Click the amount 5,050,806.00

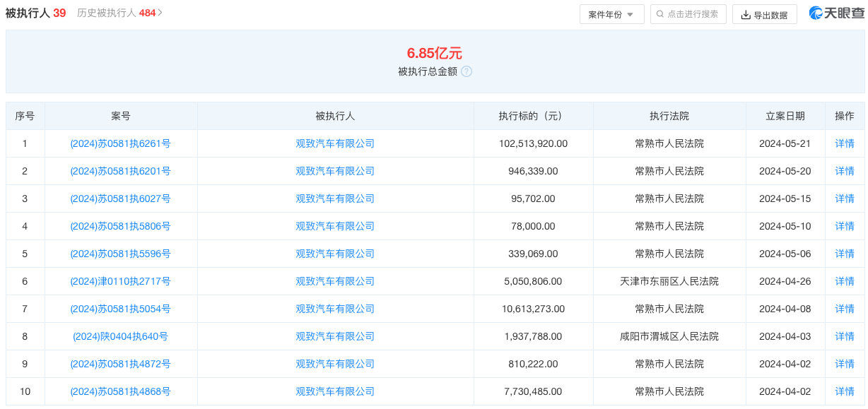pyautogui.click(x=533, y=281)
